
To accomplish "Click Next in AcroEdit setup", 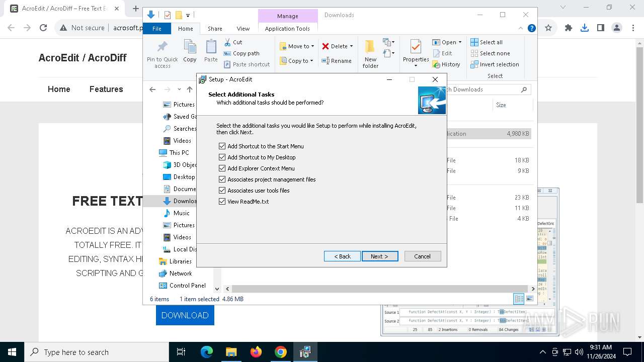I will click(380, 256).
